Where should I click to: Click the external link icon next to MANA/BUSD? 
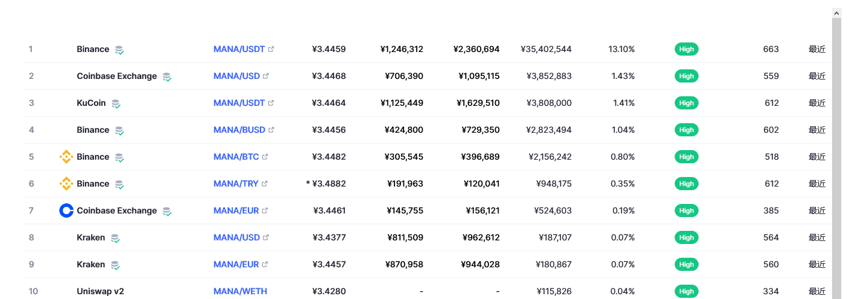point(271,130)
